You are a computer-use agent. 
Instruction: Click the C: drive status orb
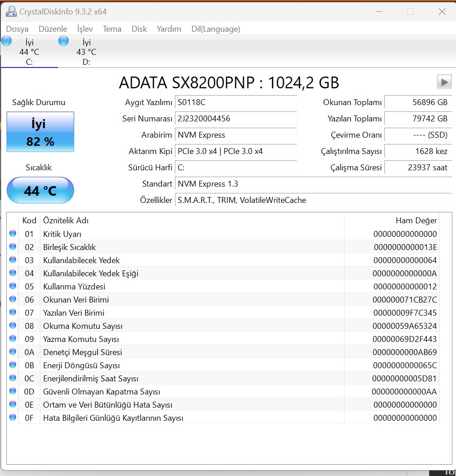pos(6,41)
